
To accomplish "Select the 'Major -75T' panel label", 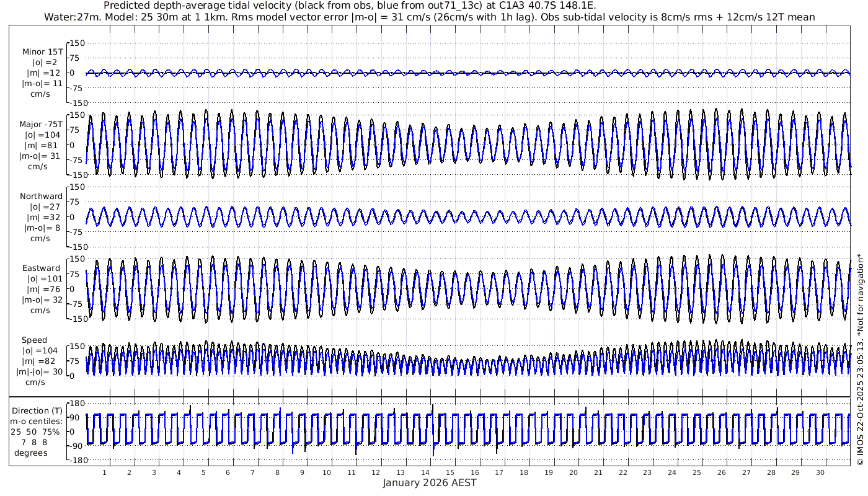I will (41, 124).
